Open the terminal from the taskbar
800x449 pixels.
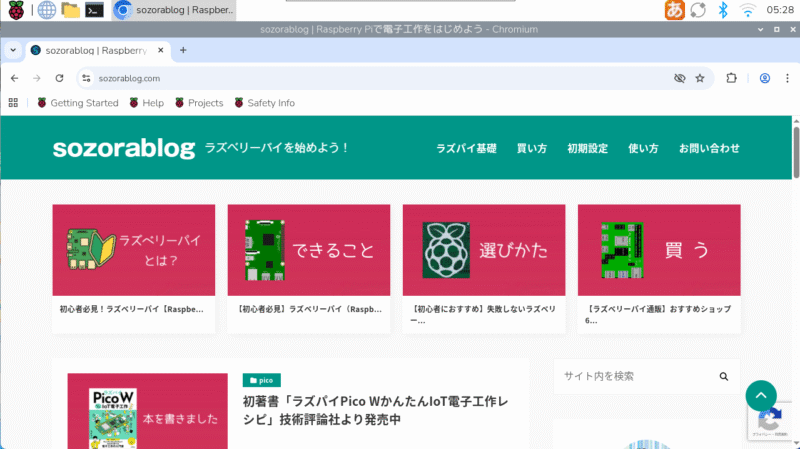click(x=94, y=11)
